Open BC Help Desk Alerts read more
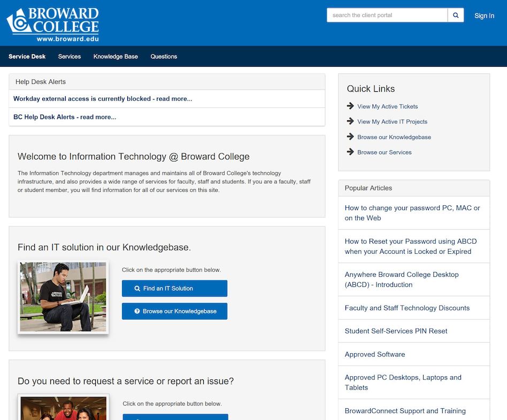The image size is (507, 420). [x=65, y=117]
